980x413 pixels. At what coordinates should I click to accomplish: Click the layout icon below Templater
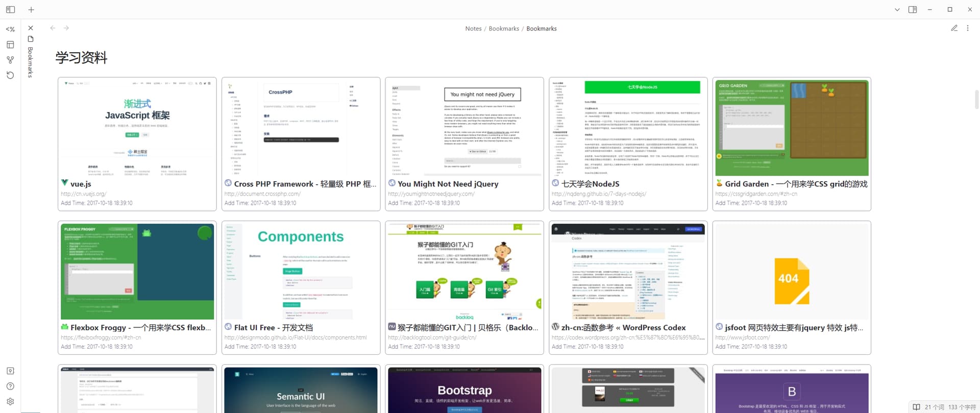[x=10, y=44]
